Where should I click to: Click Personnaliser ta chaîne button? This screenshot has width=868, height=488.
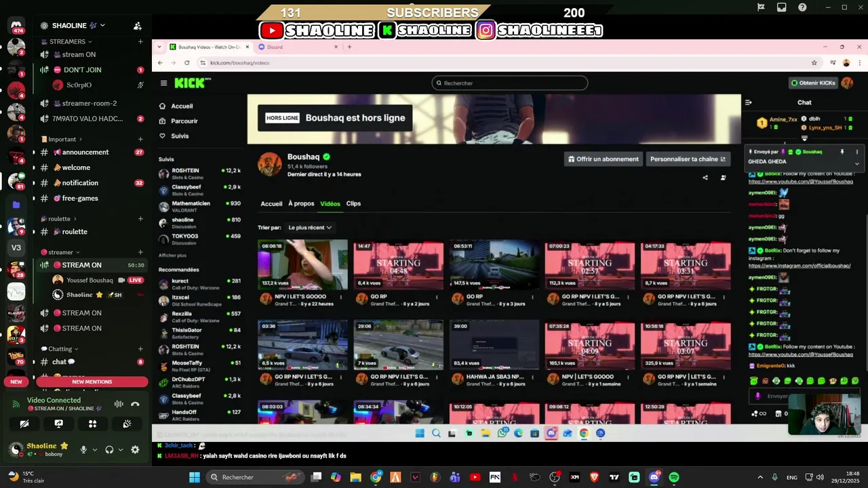(688, 159)
